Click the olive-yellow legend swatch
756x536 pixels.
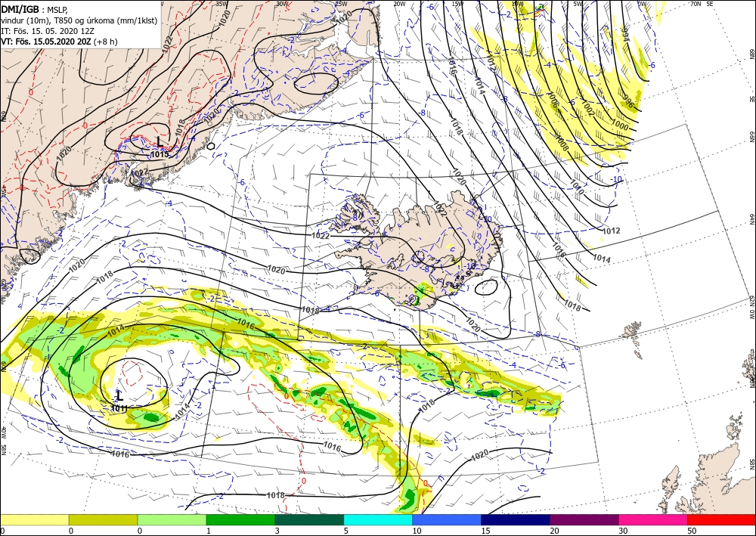[x=103, y=519]
